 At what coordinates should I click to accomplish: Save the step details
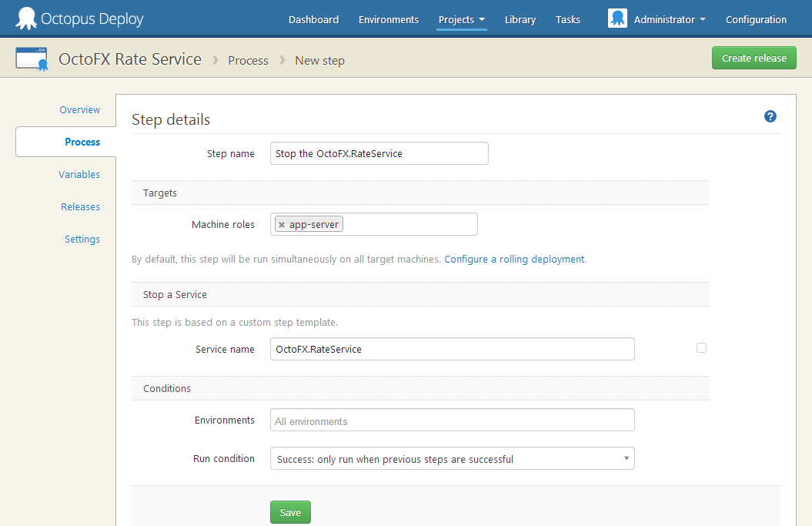pyautogui.click(x=290, y=511)
